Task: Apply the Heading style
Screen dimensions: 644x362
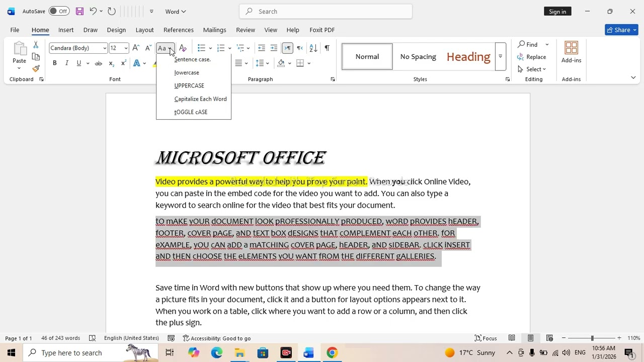Action: coord(468,56)
